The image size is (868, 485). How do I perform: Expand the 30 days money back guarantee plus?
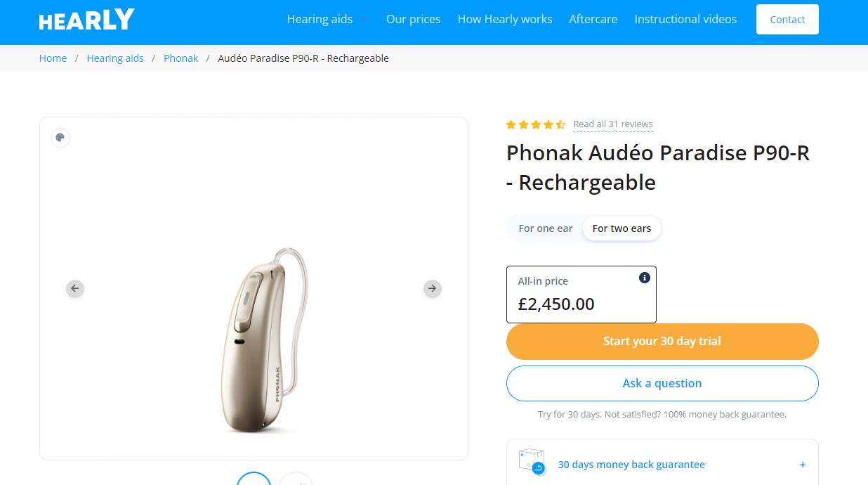(803, 465)
